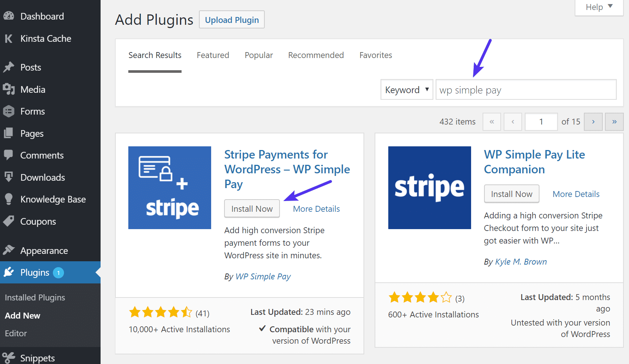The width and height of the screenshot is (629, 364).
Task: Open the Dashboard from the sidebar icon
Action: coord(9,16)
